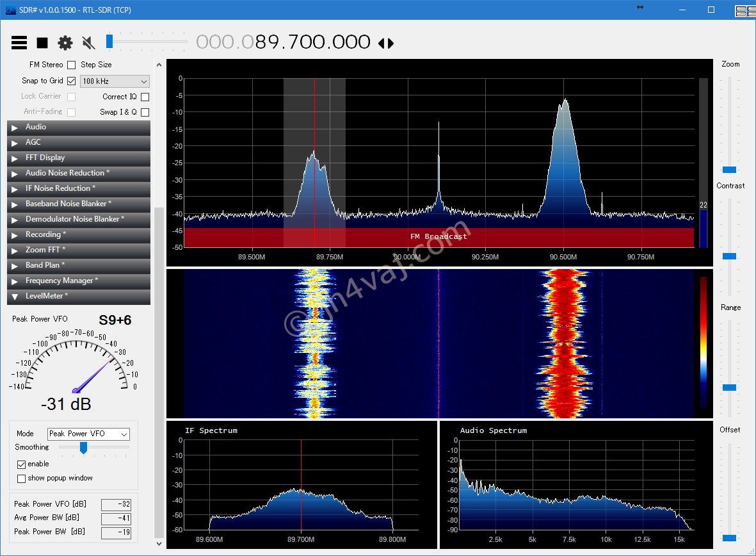Check the show popup window box

click(21, 478)
